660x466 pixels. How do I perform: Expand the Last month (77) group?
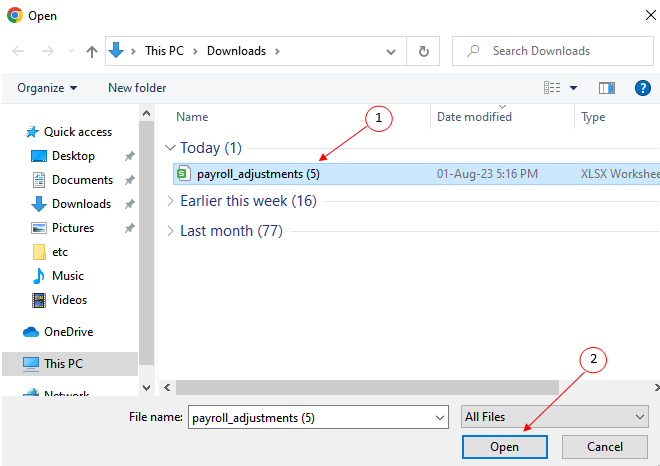click(x=170, y=231)
